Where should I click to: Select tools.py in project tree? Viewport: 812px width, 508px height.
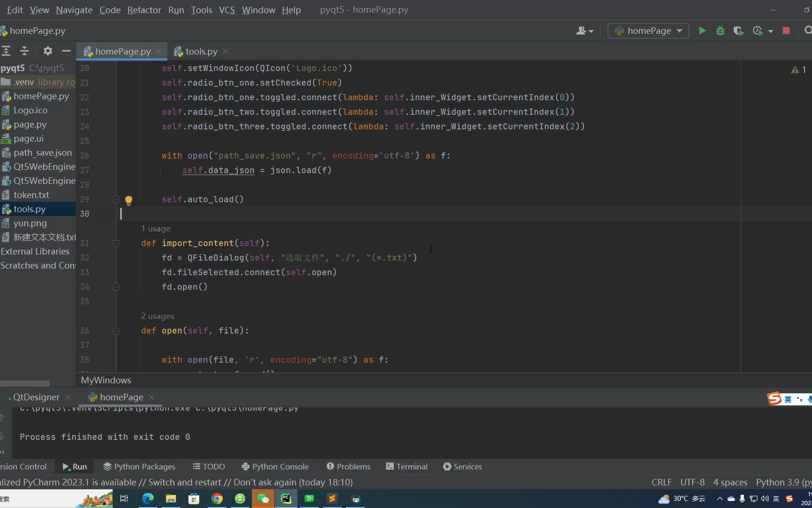pyautogui.click(x=38, y=209)
